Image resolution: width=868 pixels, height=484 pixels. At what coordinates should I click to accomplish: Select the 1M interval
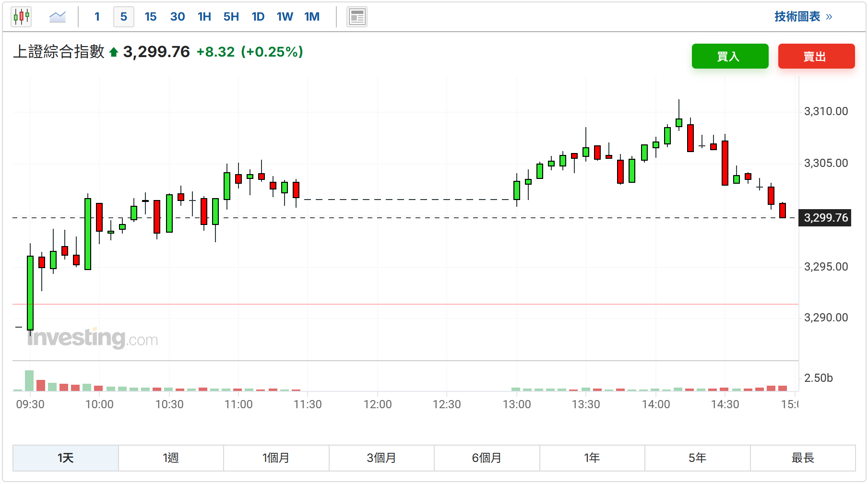pos(312,17)
